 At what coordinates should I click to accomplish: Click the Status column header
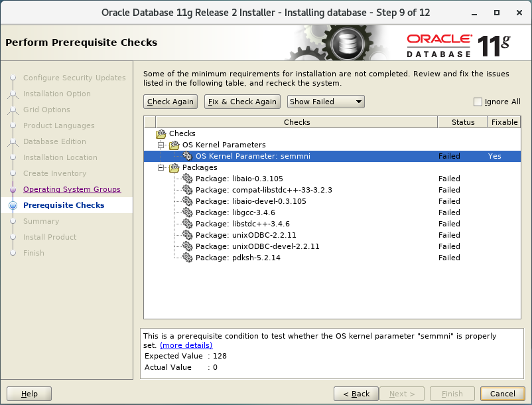[x=463, y=122]
